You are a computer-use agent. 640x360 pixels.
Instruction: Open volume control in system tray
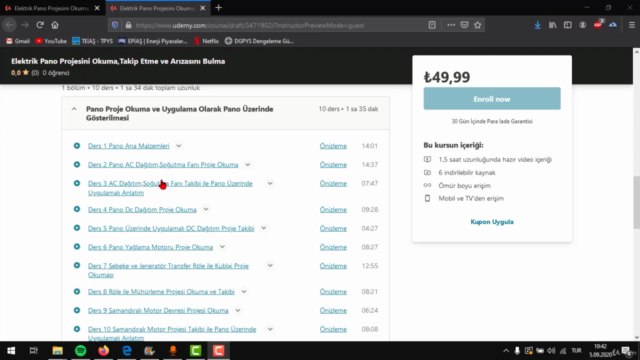[551, 351]
